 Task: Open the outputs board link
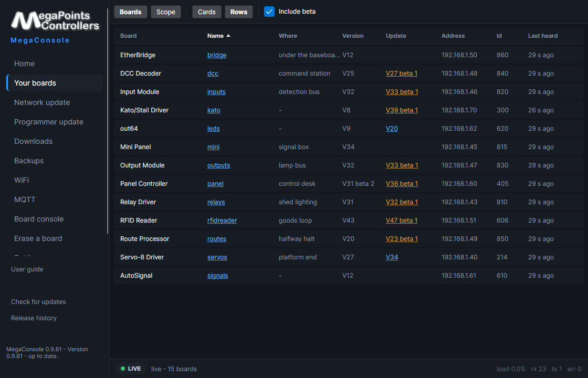(x=218, y=165)
